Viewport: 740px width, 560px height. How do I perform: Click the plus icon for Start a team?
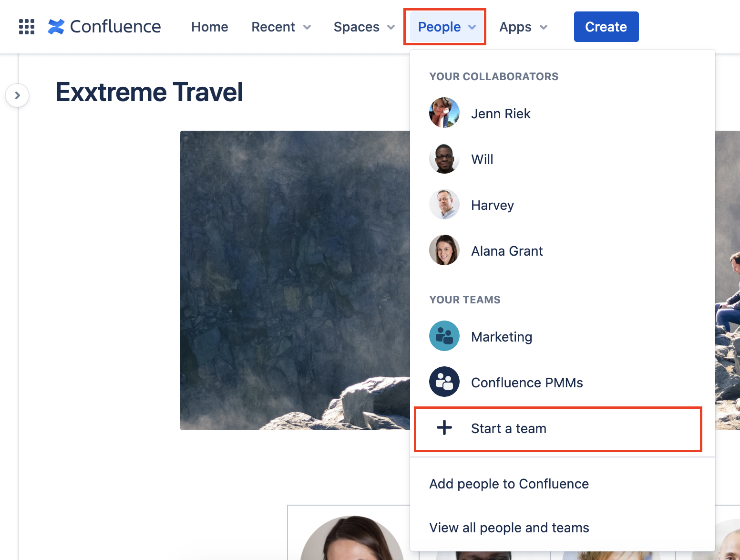(x=444, y=427)
